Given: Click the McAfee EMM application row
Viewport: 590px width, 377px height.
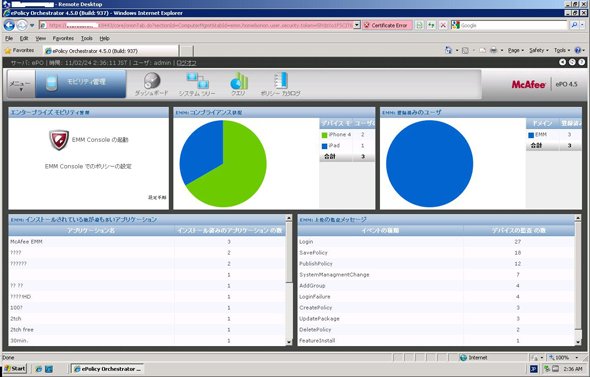Looking at the screenshot, I should [x=147, y=242].
